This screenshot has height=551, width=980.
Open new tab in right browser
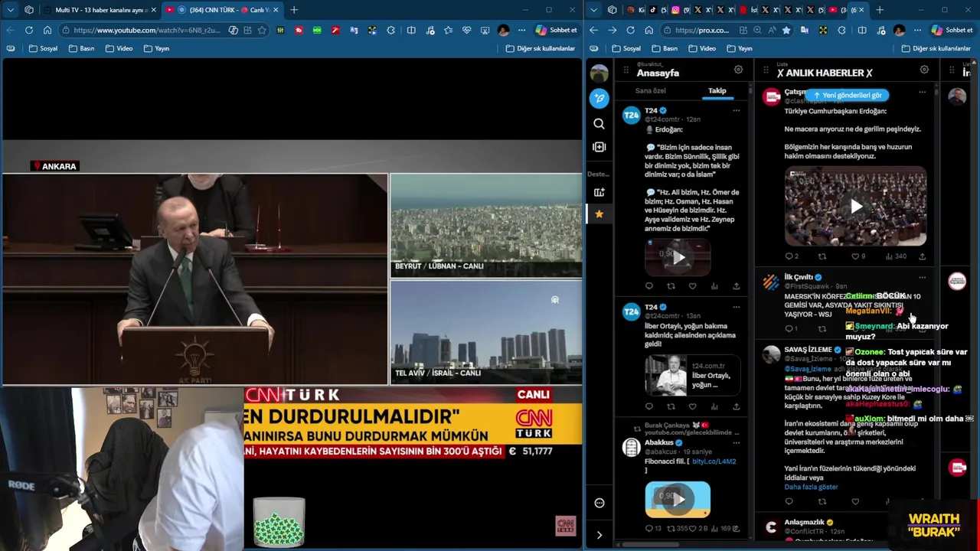point(879,10)
